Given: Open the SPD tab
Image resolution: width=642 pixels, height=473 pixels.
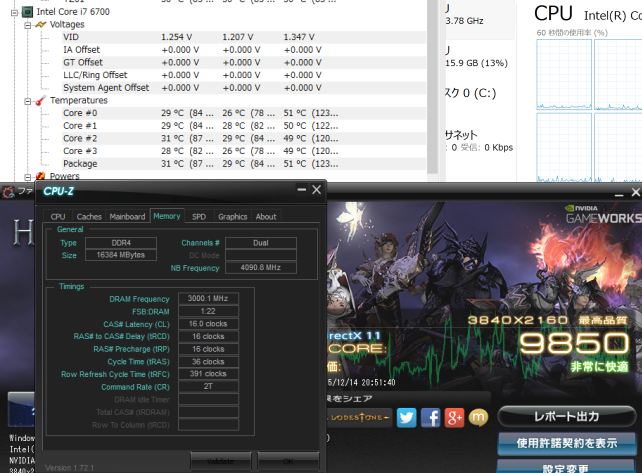Looking at the screenshot, I should [x=199, y=217].
